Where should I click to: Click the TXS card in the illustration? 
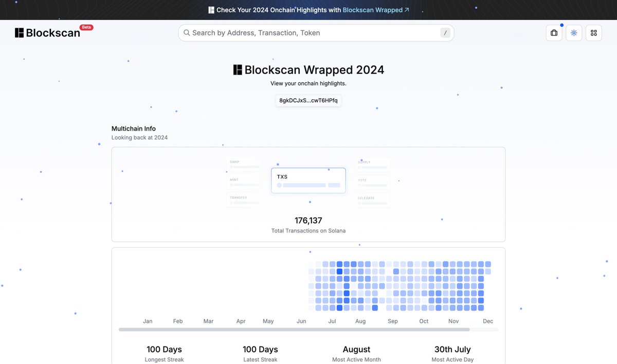click(308, 180)
